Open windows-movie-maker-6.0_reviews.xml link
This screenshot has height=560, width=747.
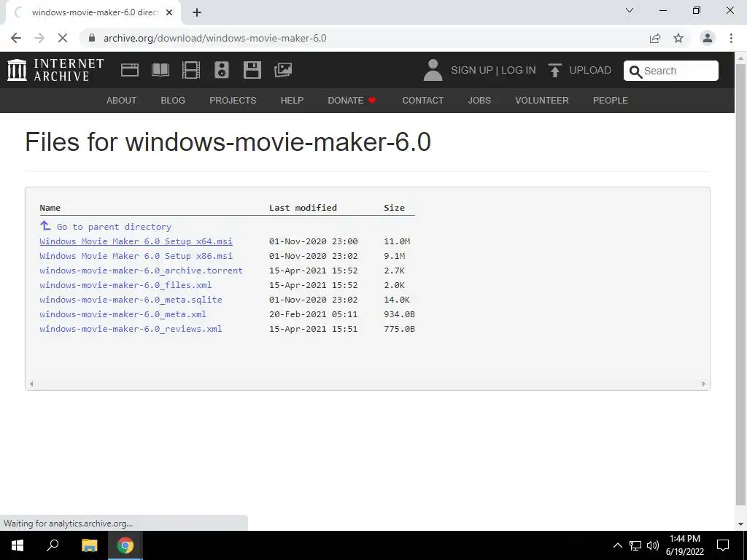tap(131, 329)
